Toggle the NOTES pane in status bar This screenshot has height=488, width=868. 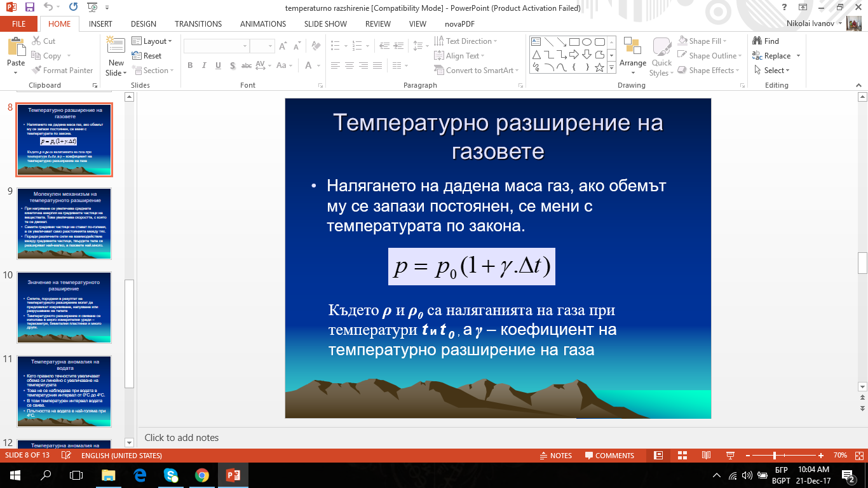[x=555, y=456]
